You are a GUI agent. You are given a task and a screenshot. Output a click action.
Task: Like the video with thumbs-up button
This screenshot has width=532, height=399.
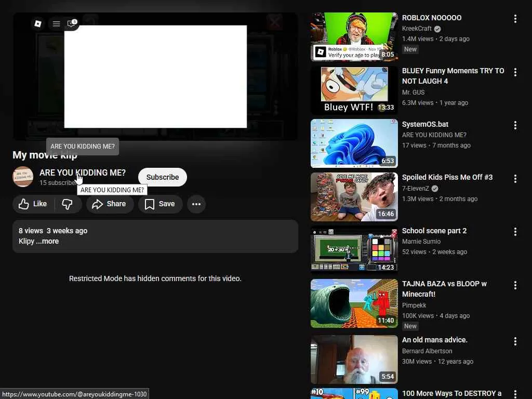[x=33, y=204]
